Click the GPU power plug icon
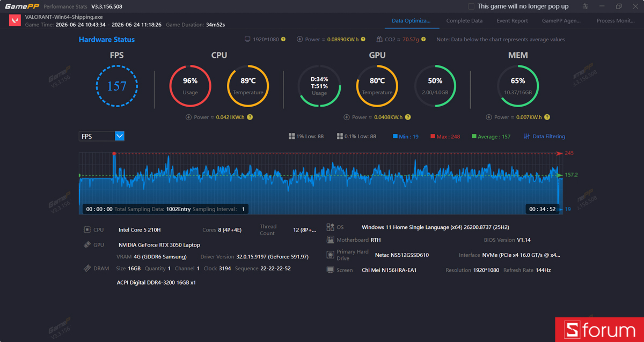The width and height of the screenshot is (644, 342). [347, 117]
